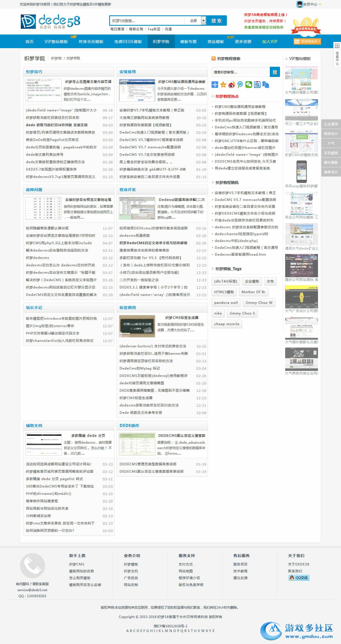This screenshot has height=644, width=341.
Task: Click Tag标签 link under search
Action: 154,29
